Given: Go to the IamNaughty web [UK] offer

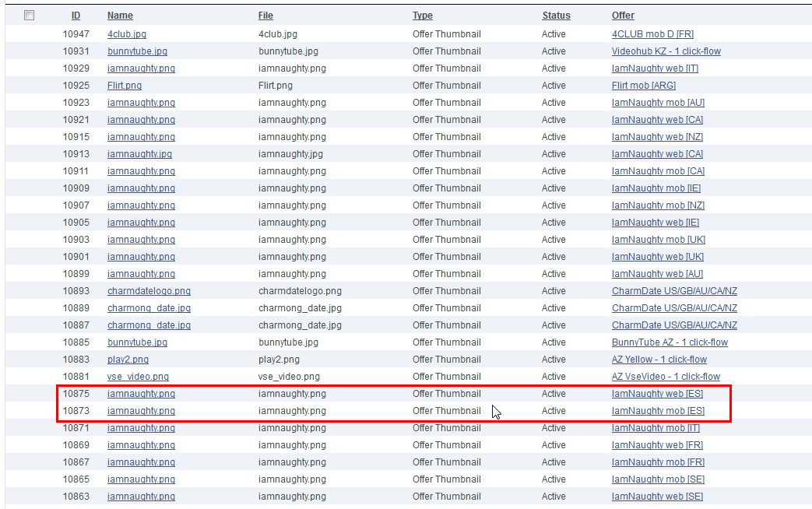Looking at the screenshot, I should click(x=658, y=256).
